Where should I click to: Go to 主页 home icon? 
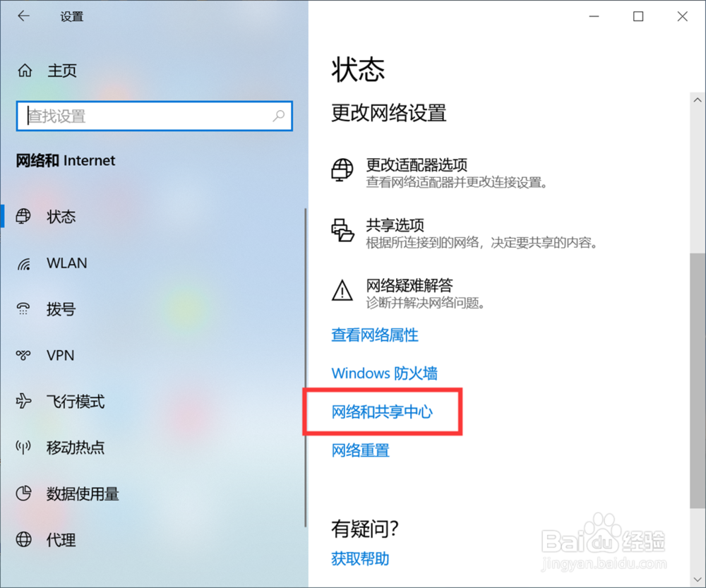25,71
